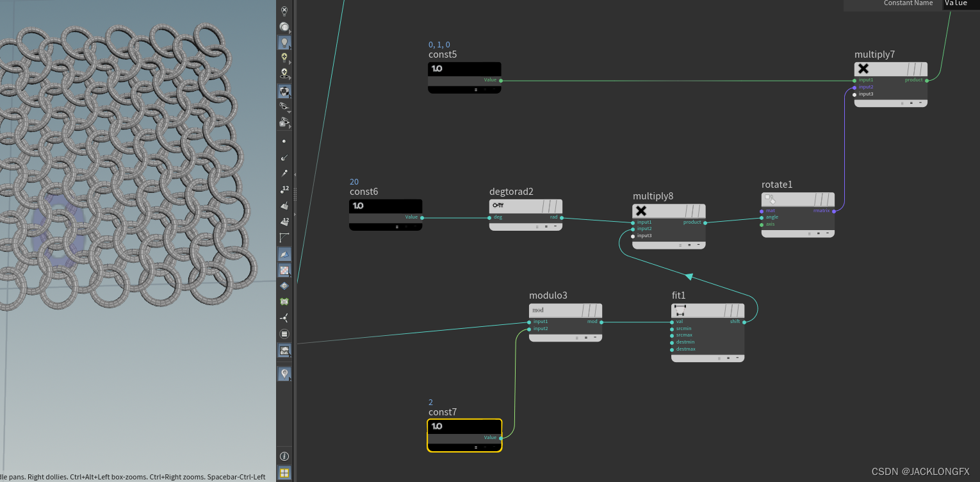The image size is (980, 482).
Task: Open the viewport info icon
Action: [284, 456]
